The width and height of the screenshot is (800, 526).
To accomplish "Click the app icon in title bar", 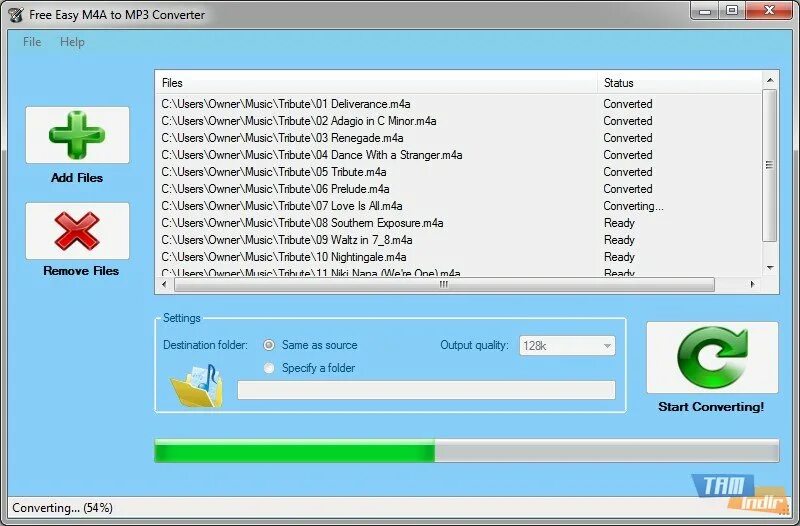I will (x=16, y=15).
